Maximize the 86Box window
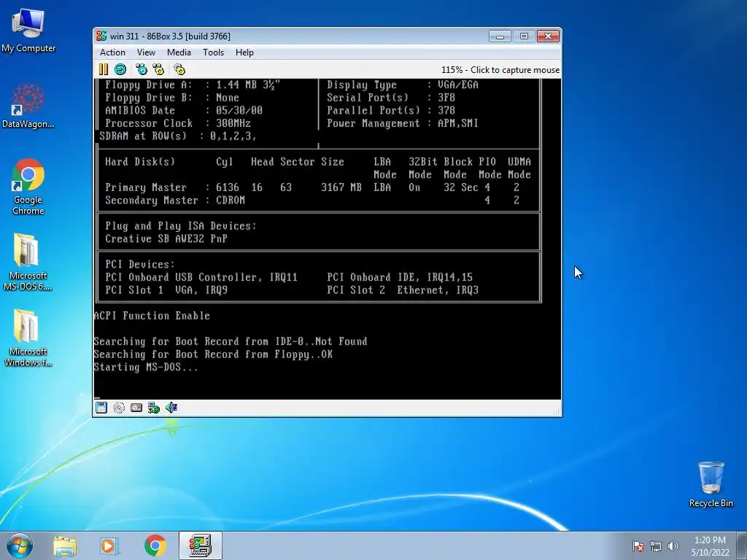The width and height of the screenshot is (747, 560). (x=524, y=36)
